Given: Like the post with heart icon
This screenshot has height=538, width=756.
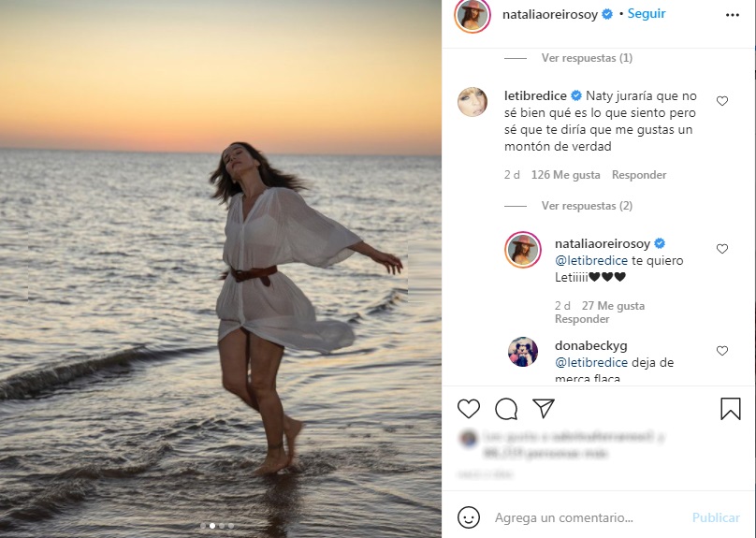Looking at the screenshot, I should pos(469,409).
